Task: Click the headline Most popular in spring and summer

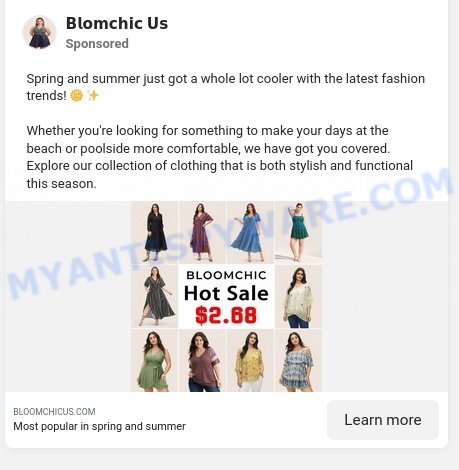Action: tap(99, 426)
